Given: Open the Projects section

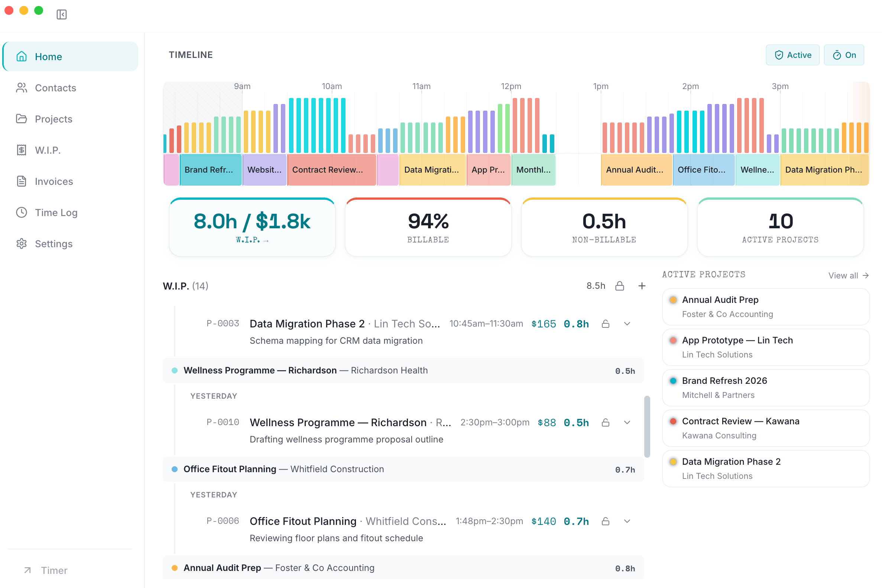Looking at the screenshot, I should coord(71,119).
